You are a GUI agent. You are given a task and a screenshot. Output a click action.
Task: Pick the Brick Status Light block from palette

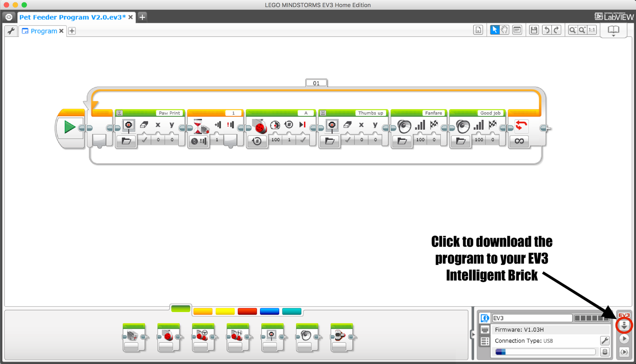coord(342,337)
